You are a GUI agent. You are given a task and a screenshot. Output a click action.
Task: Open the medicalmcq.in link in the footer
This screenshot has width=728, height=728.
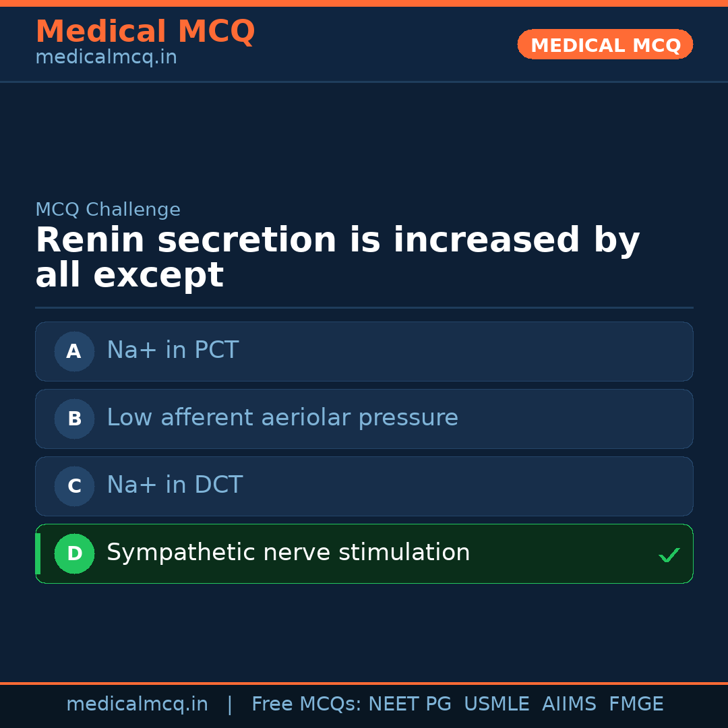[x=137, y=704]
